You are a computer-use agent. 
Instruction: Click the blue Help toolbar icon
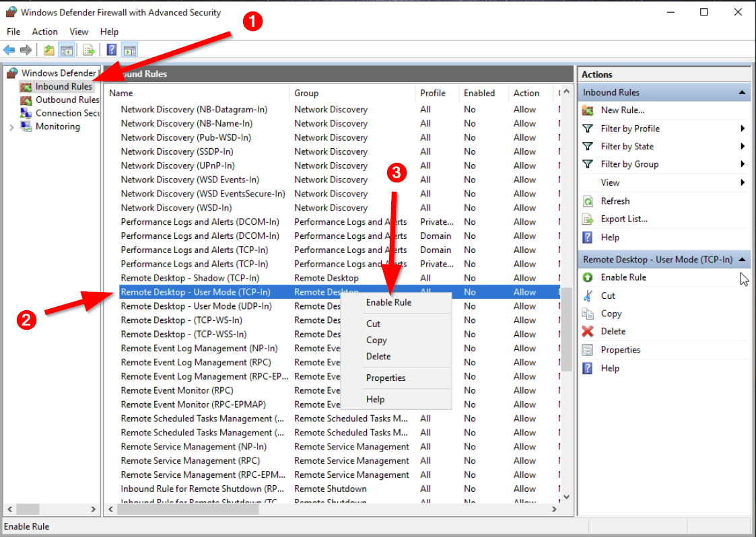point(112,50)
